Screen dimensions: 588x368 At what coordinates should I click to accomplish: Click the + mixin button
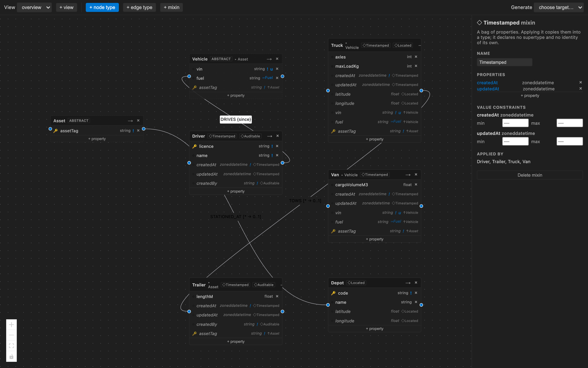click(171, 7)
